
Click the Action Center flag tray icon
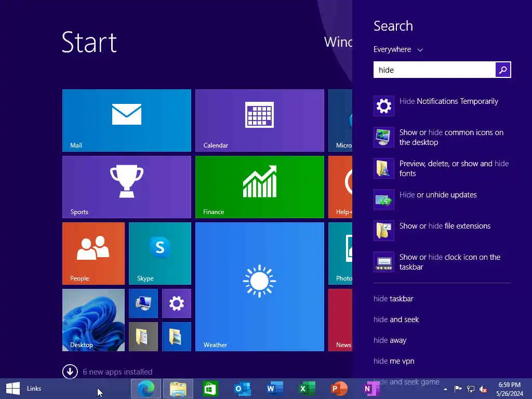(458, 389)
